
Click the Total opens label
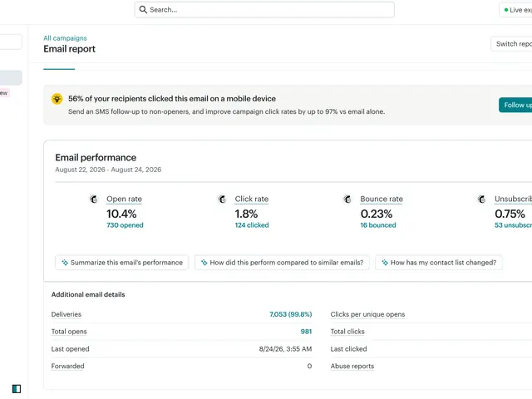coord(69,332)
